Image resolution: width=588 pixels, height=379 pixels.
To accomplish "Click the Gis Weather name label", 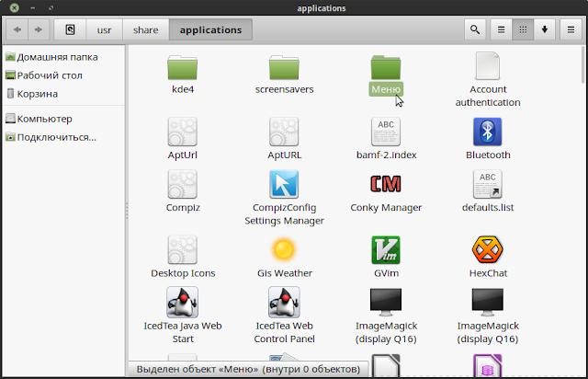I will tap(285, 273).
